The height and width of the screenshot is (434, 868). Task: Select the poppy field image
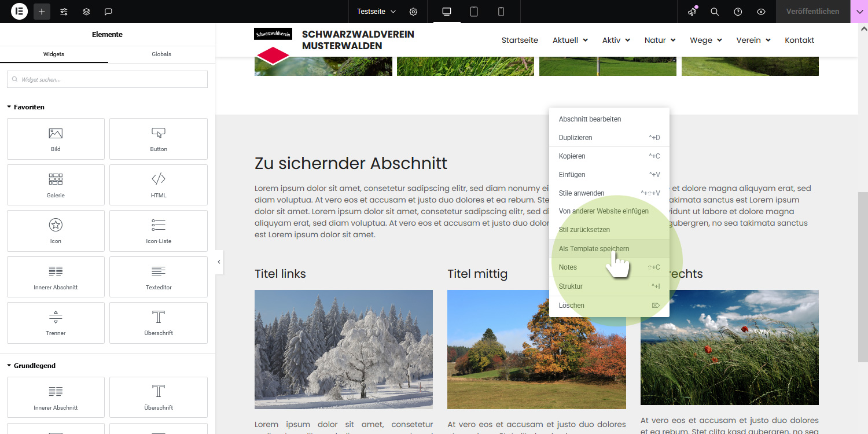tap(730, 347)
